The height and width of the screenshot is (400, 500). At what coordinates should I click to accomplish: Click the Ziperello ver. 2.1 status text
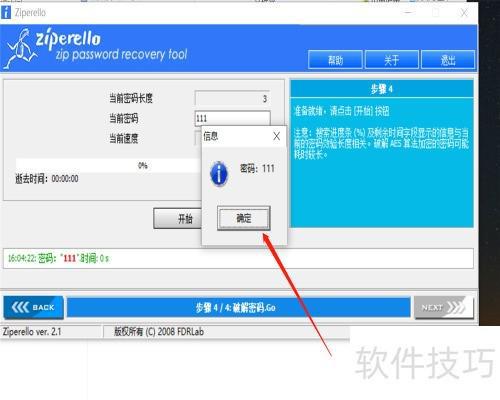(32, 332)
